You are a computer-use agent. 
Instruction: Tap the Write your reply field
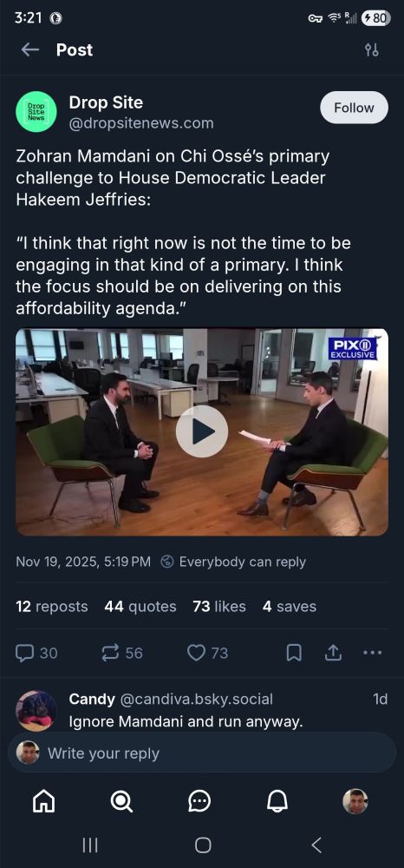pos(202,753)
